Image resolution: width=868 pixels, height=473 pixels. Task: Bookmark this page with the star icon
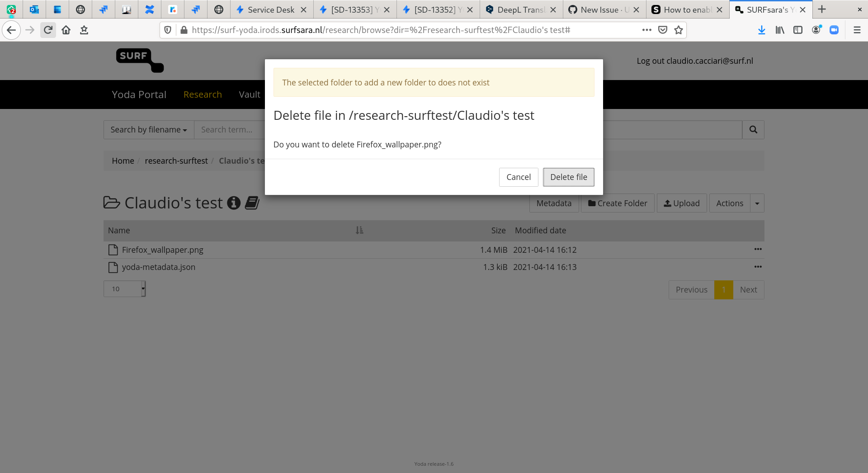[679, 30]
